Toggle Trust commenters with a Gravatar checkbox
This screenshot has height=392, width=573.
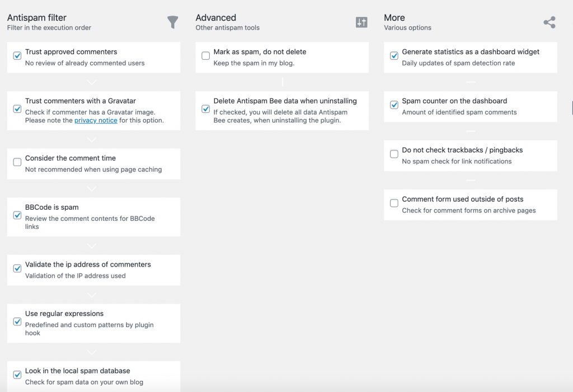point(17,109)
